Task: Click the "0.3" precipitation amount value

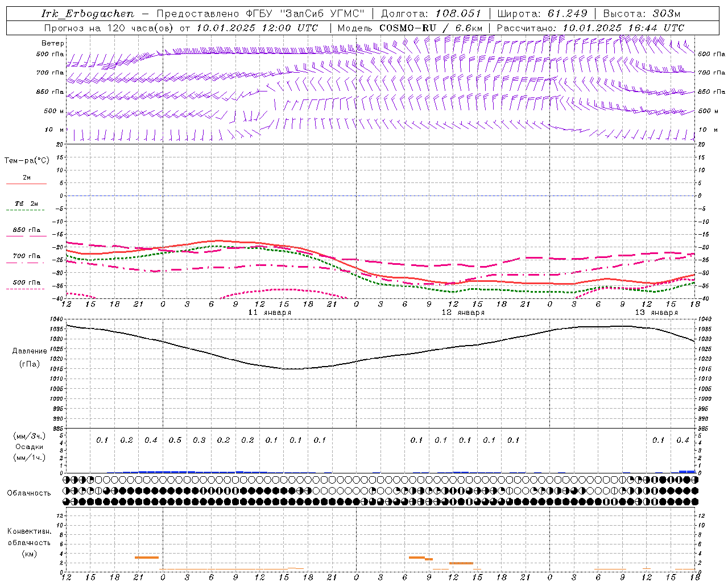Action: (x=199, y=440)
